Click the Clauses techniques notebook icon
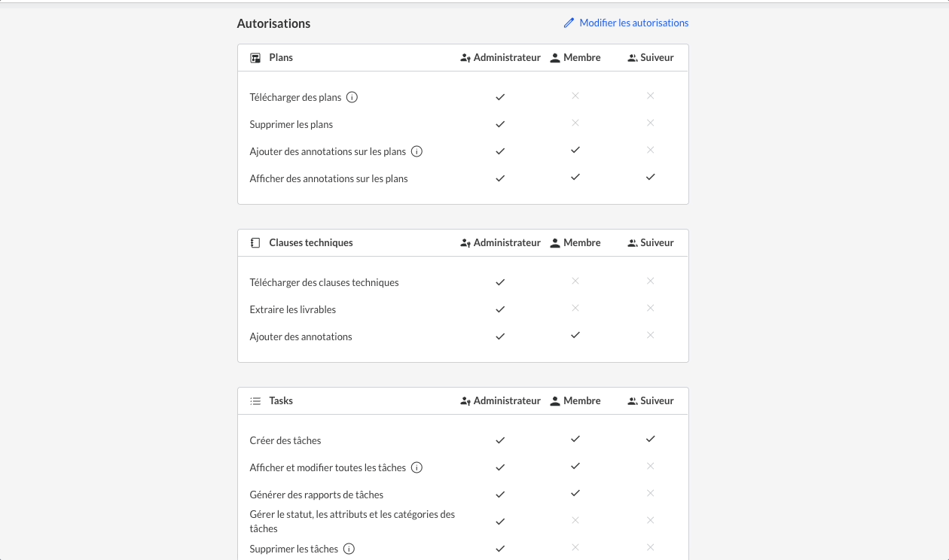949x560 pixels. point(255,243)
